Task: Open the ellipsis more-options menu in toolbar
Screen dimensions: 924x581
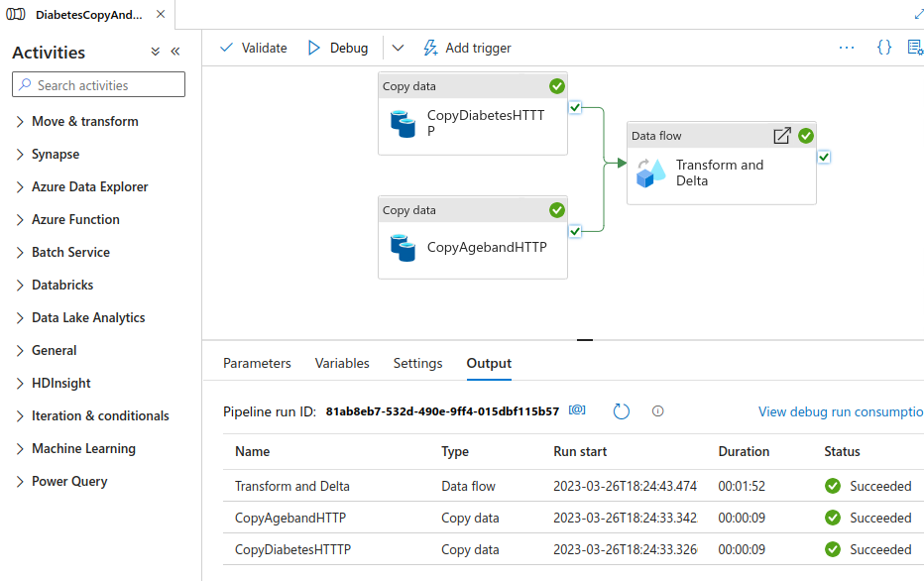Action: coord(847,48)
